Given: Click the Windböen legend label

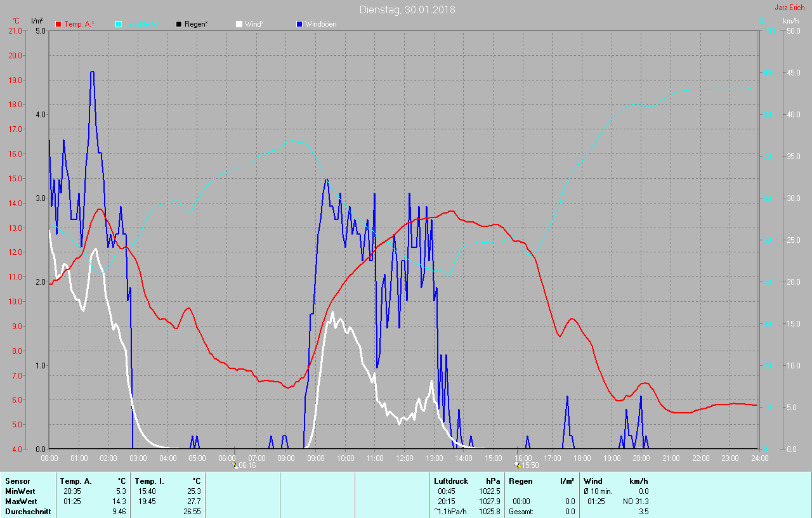Looking at the screenshot, I should 320,24.
